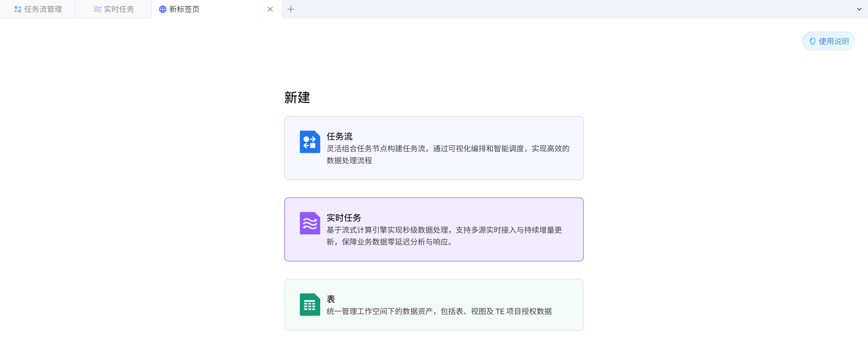Viewport: 868px width, 358px height.
Task: Click the 任务流管理 tab icon
Action: coord(18,9)
